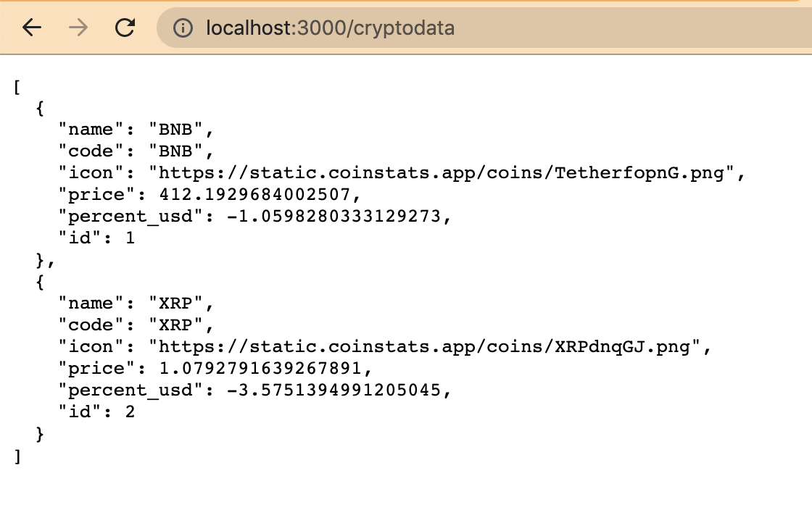Click the forward navigation arrow
The height and width of the screenshot is (510, 812).
click(x=78, y=28)
